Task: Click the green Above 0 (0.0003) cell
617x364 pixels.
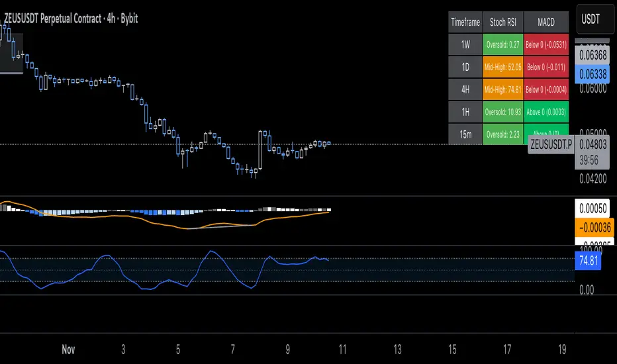Action: [x=546, y=111]
